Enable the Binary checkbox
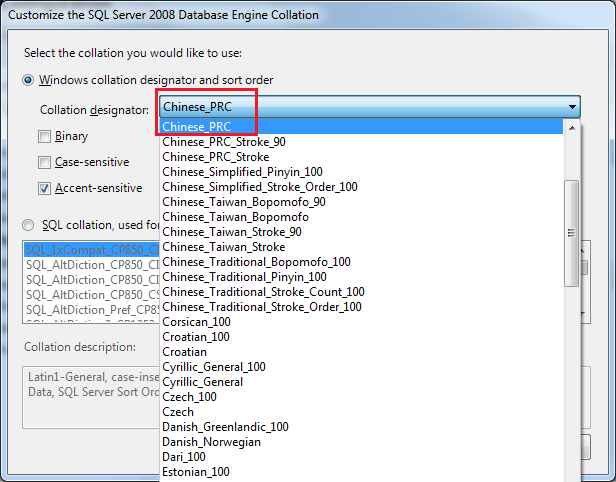 (x=44, y=137)
